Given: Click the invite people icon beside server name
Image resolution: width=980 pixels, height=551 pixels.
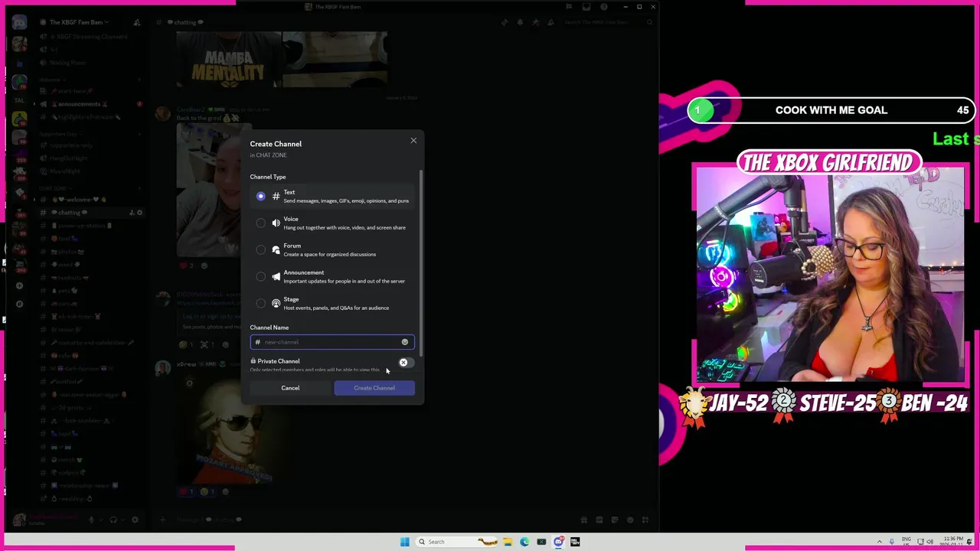Looking at the screenshot, I should click(136, 22).
